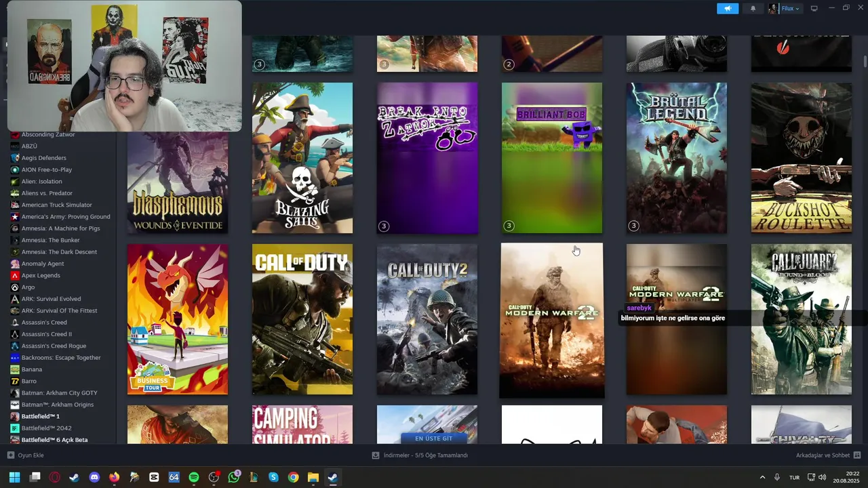This screenshot has width=868, height=488.
Task: Open Spotify from the taskbar
Action: [x=194, y=477]
